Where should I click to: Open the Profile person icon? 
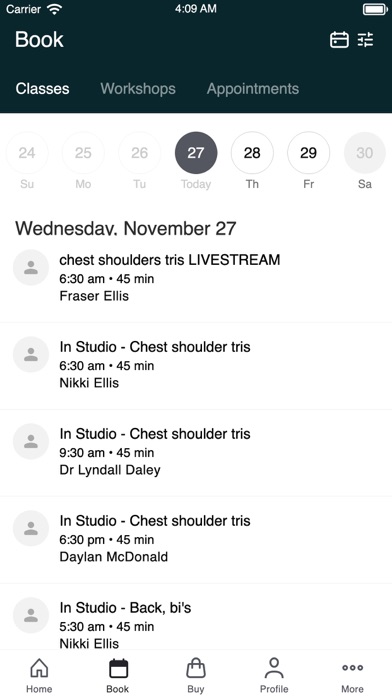[274, 668]
